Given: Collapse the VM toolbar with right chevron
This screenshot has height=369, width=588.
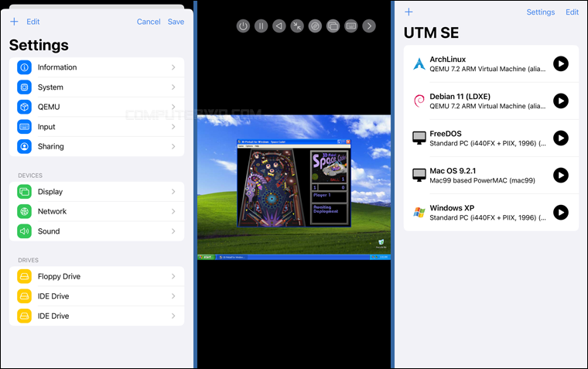Looking at the screenshot, I should click(x=369, y=26).
